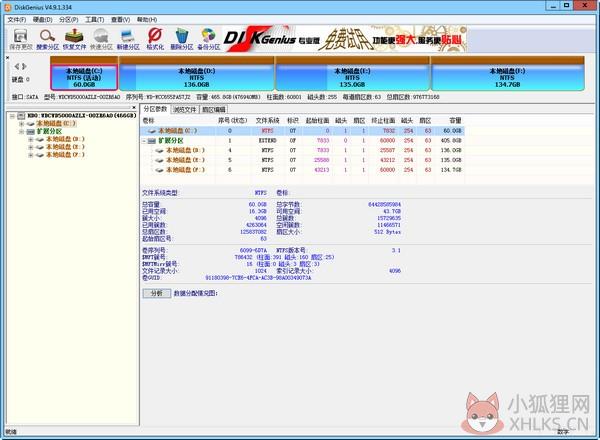Click the 序号(状态) column header
600x440 pixels.
coord(233,121)
